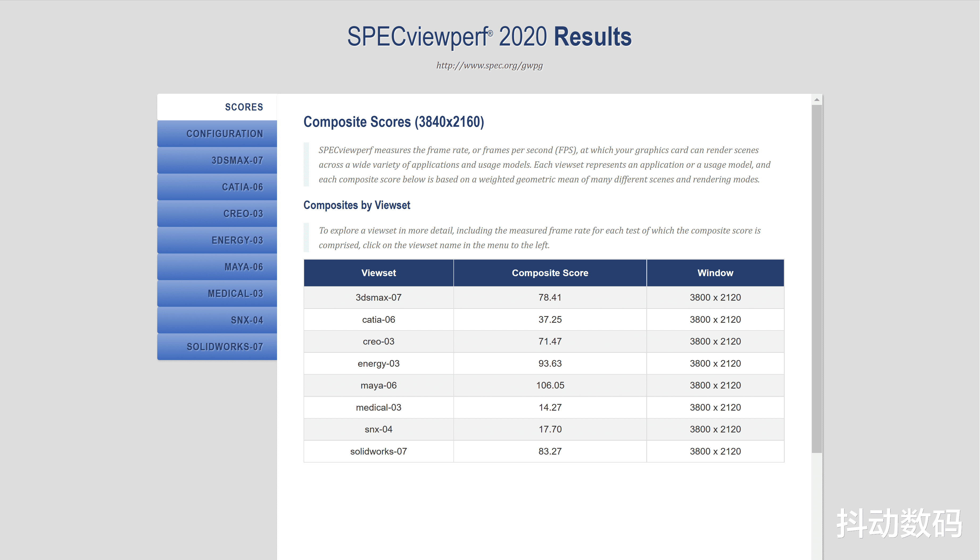Select the CREO-03 menu item
The width and height of the screenshot is (980, 560).
point(217,214)
